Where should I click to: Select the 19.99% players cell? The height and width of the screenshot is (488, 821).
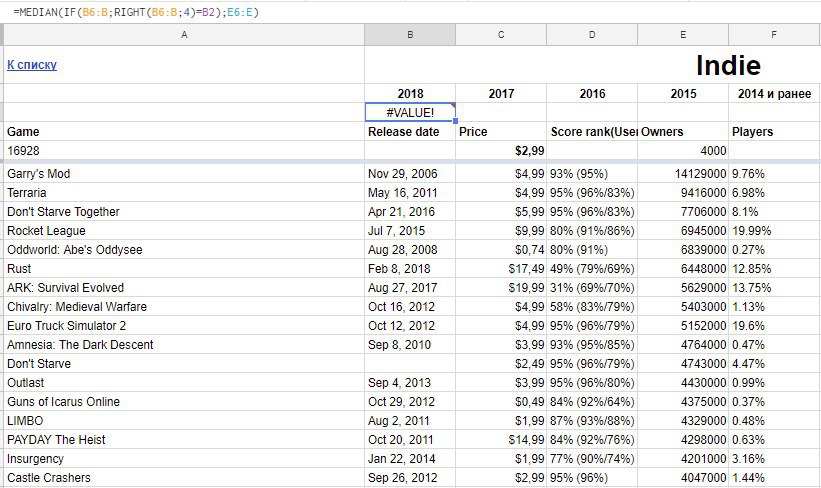774,230
